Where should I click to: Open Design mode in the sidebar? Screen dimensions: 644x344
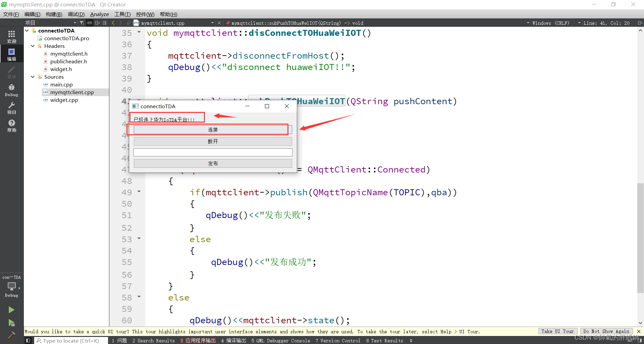12,72
